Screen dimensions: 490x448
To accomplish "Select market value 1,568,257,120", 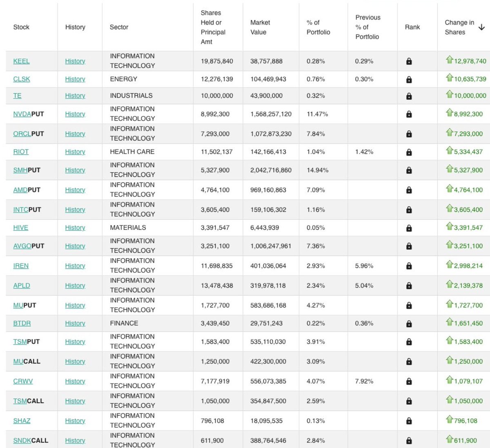I will coord(271,114).
